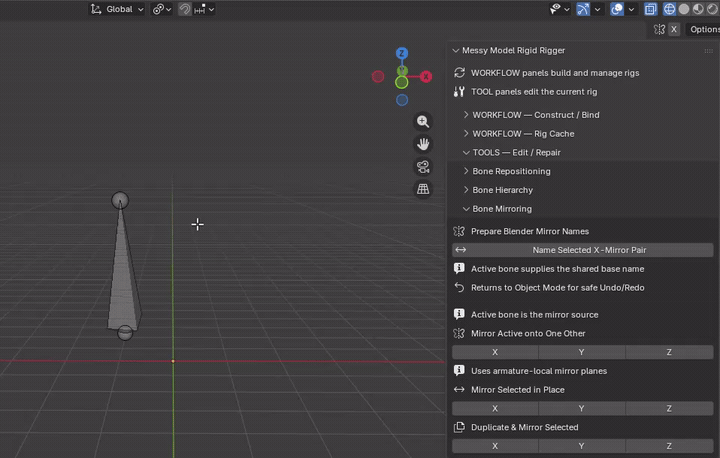Viewport: 720px width, 458px height.
Task: Click the blue Z axis on navigation gizmo
Action: 402,53
